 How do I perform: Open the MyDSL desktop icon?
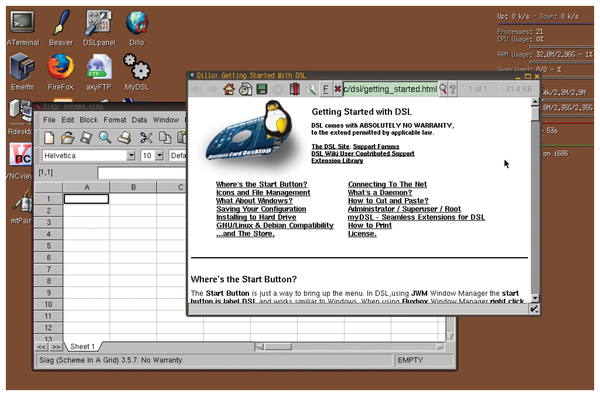coord(137,72)
